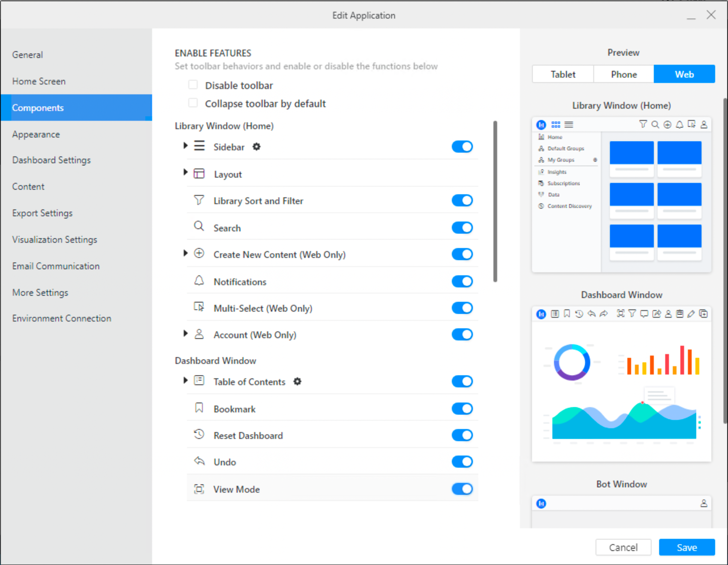Click the Bookmark icon in Dashboard Window list
Viewport: 728px width, 565px height.
pyautogui.click(x=199, y=408)
